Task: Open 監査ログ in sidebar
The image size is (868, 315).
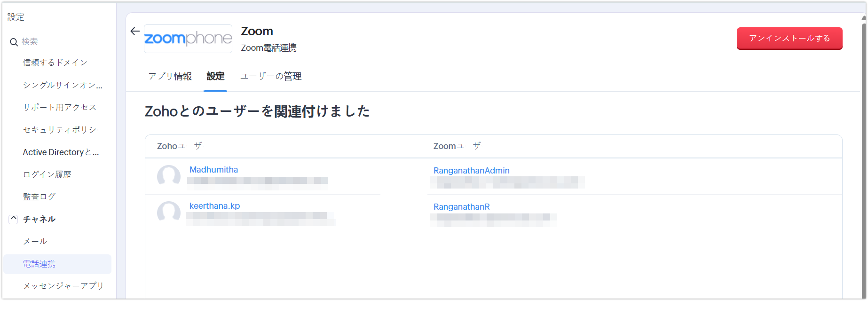Action: [39, 197]
